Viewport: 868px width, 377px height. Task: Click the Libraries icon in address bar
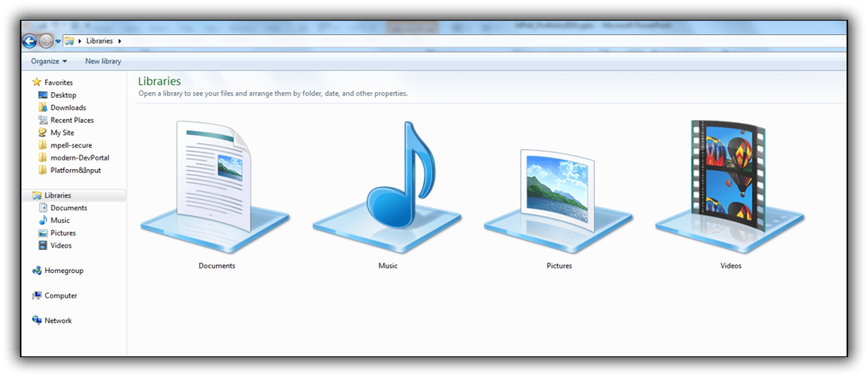point(69,41)
